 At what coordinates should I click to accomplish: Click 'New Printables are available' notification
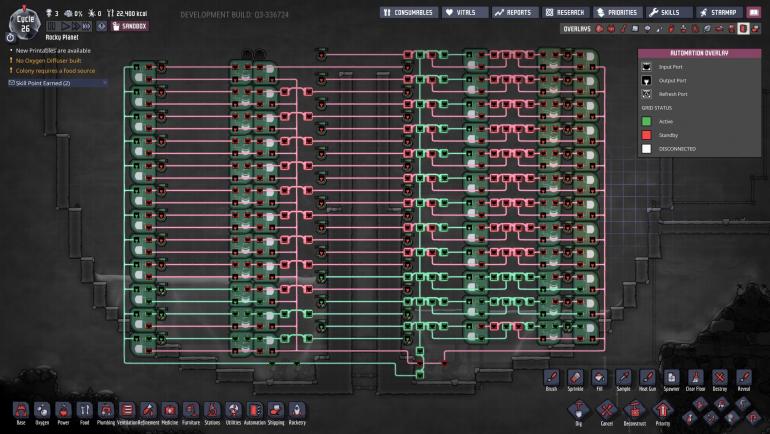coord(53,51)
